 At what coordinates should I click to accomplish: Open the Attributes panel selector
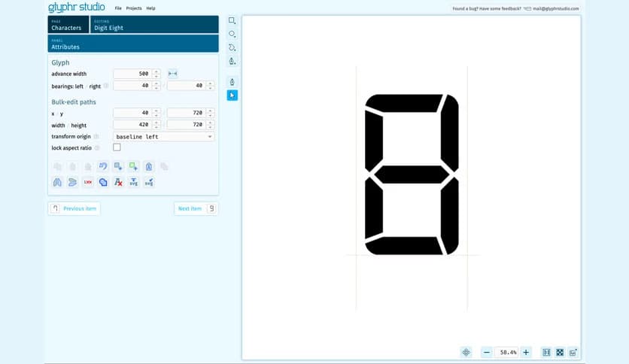(x=133, y=44)
